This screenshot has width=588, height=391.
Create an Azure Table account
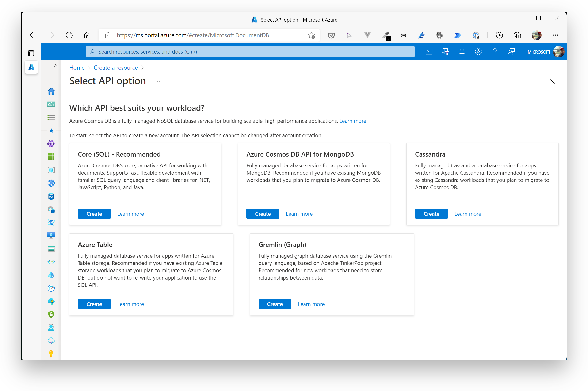pos(94,304)
